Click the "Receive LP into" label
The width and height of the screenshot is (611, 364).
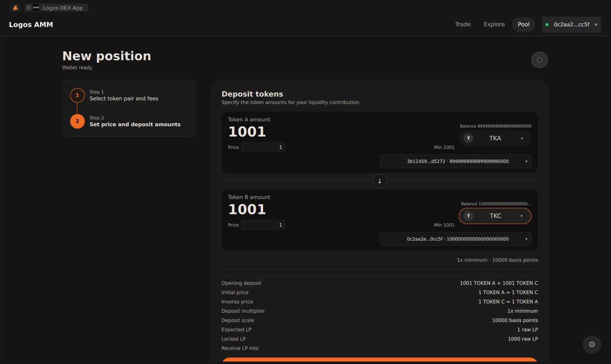click(240, 348)
